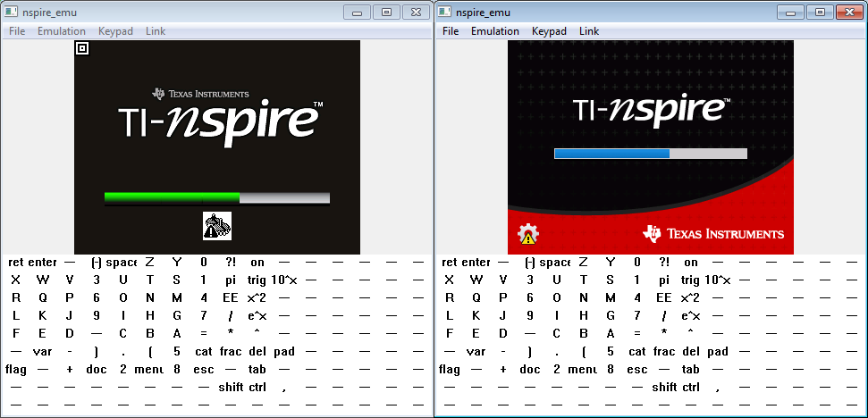Click the 'A' key in the right keypad

[x=610, y=334]
